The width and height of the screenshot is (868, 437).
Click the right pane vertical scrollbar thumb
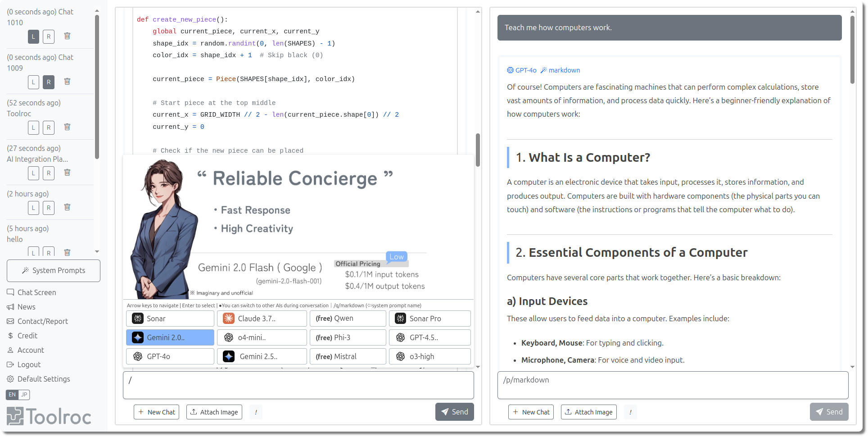tap(852, 50)
